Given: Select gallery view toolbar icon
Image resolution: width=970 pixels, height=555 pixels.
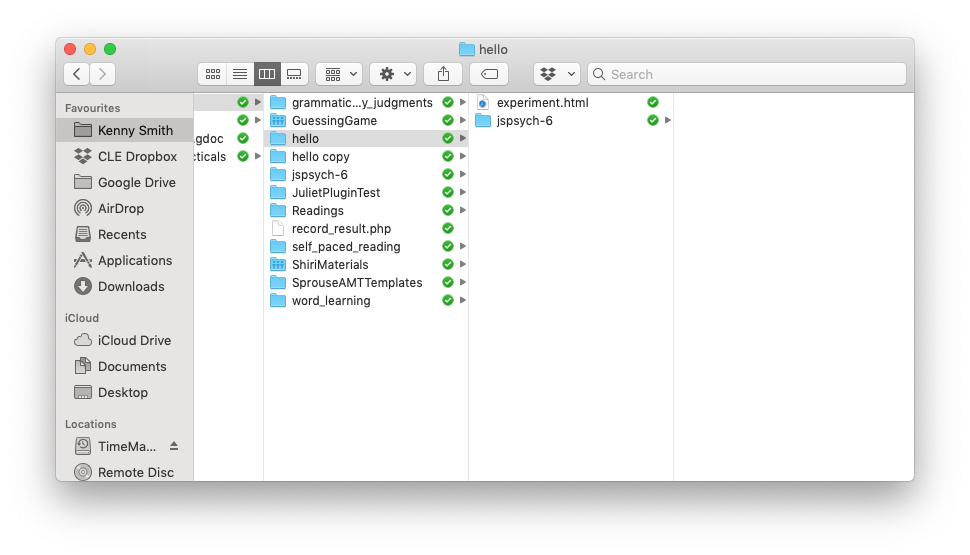Looking at the screenshot, I should tap(293, 74).
